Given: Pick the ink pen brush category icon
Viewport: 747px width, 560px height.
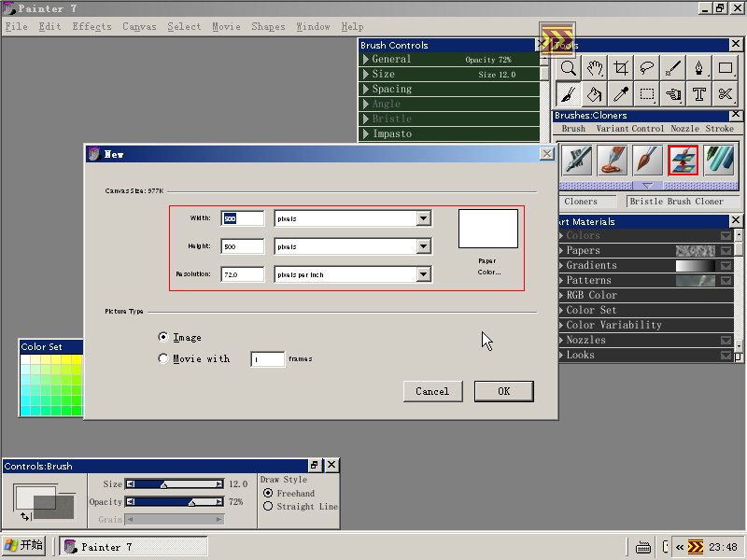Looking at the screenshot, I should click(x=576, y=161).
